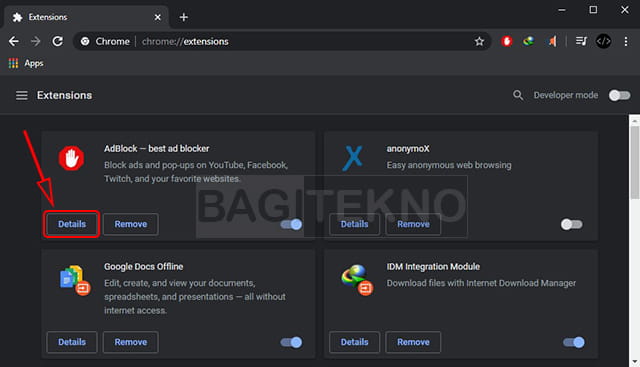This screenshot has width=640, height=367.
Task: Enable the anonymoX extension toggle
Action: 571,224
